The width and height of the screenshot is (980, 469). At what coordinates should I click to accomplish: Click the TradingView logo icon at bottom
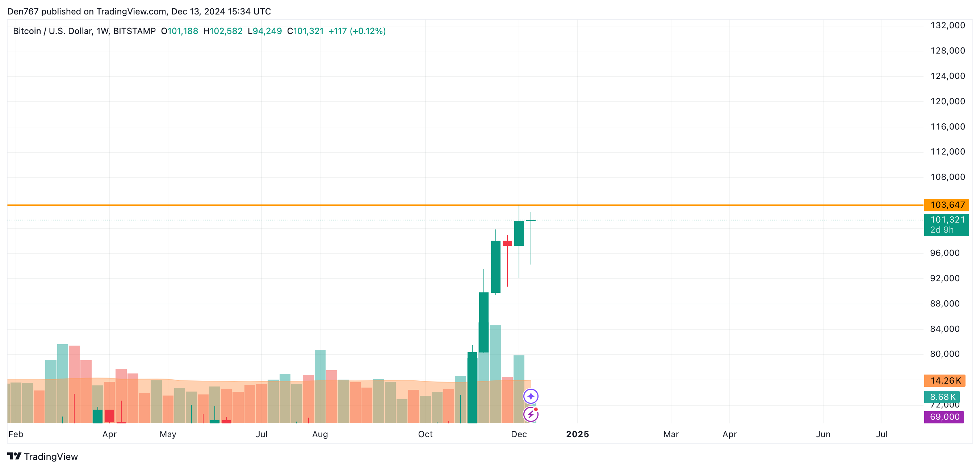pos(14,456)
